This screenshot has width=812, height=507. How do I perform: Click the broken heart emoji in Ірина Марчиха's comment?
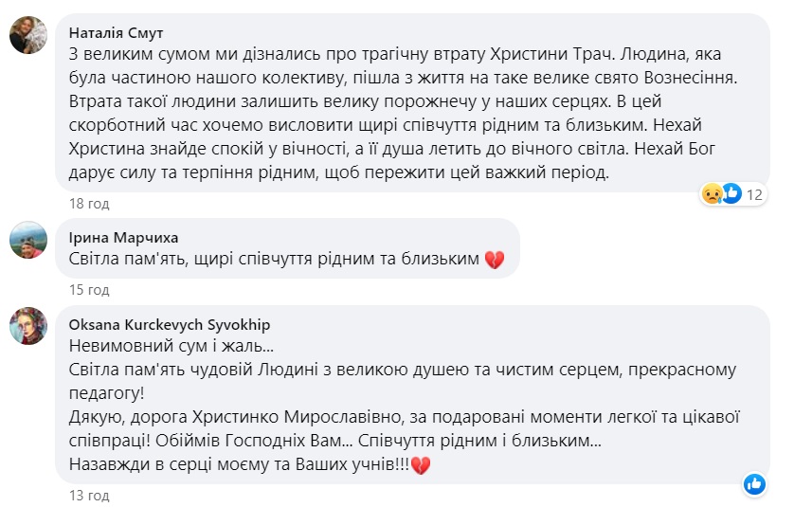pos(494,259)
